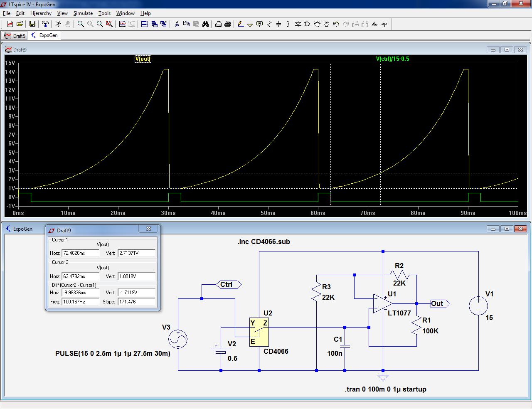The height and width of the screenshot is (409, 532).
Task: Switch to the ExpoGen tab
Action: point(45,35)
